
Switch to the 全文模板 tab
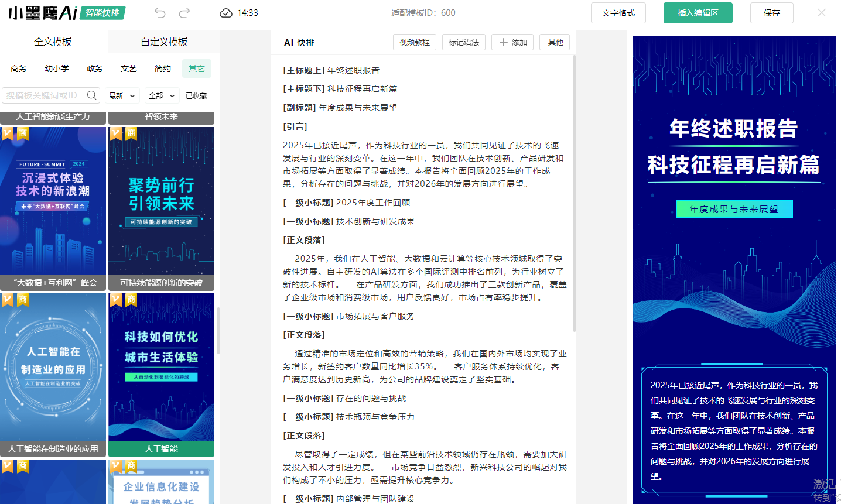click(x=53, y=42)
